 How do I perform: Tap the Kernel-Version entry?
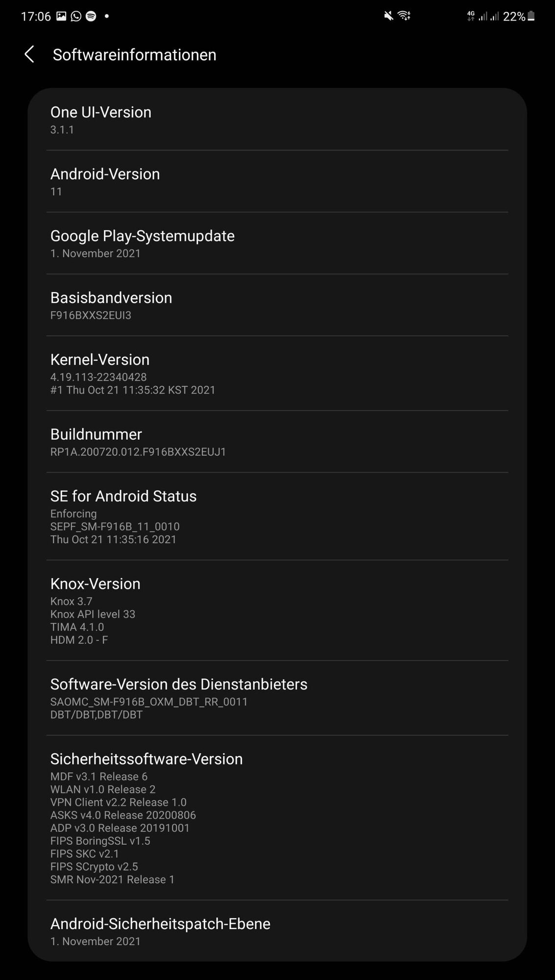(x=277, y=373)
